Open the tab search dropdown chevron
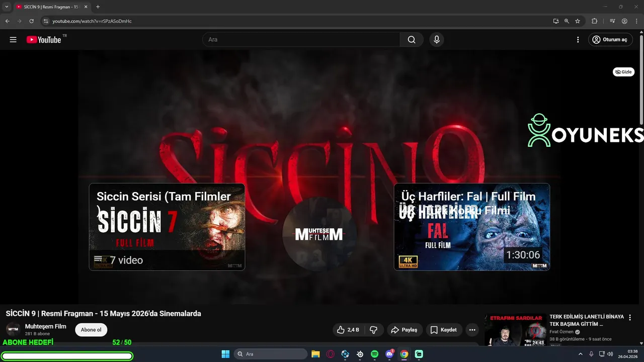This screenshot has width=644, height=362. point(7,7)
